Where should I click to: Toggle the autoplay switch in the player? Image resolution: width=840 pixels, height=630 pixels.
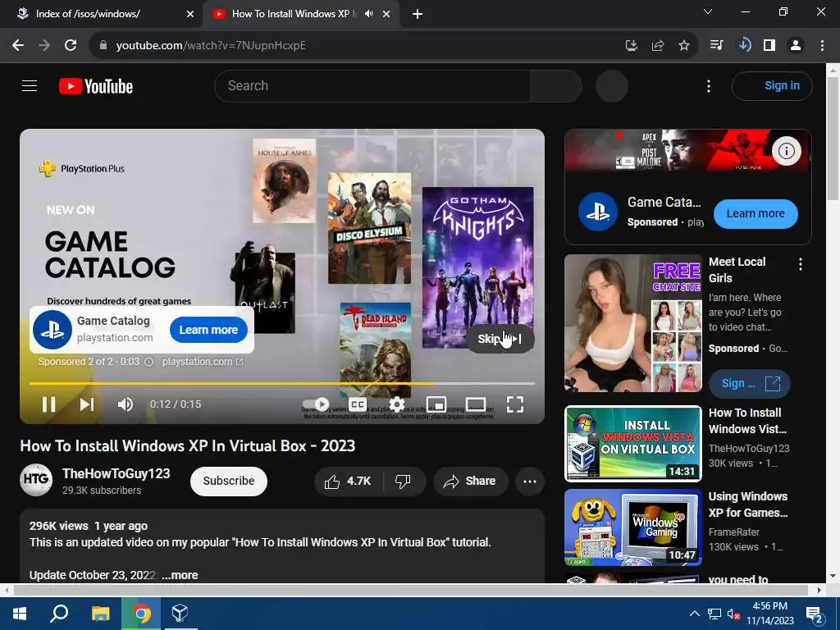(316, 404)
